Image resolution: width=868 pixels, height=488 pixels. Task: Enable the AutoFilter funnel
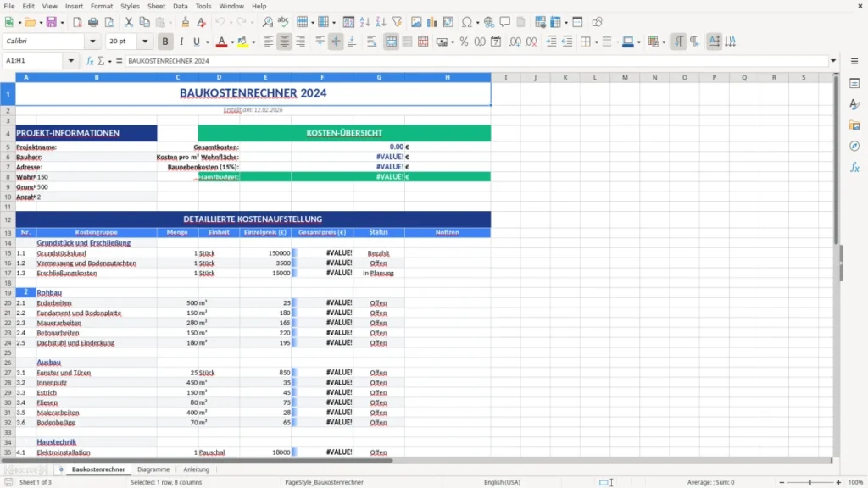(x=397, y=22)
